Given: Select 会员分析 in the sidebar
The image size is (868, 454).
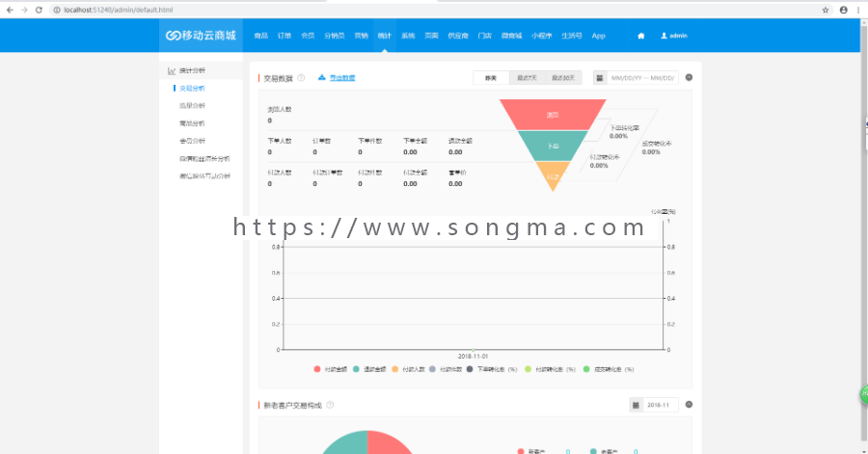Looking at the screenshot, I should 192,141.
